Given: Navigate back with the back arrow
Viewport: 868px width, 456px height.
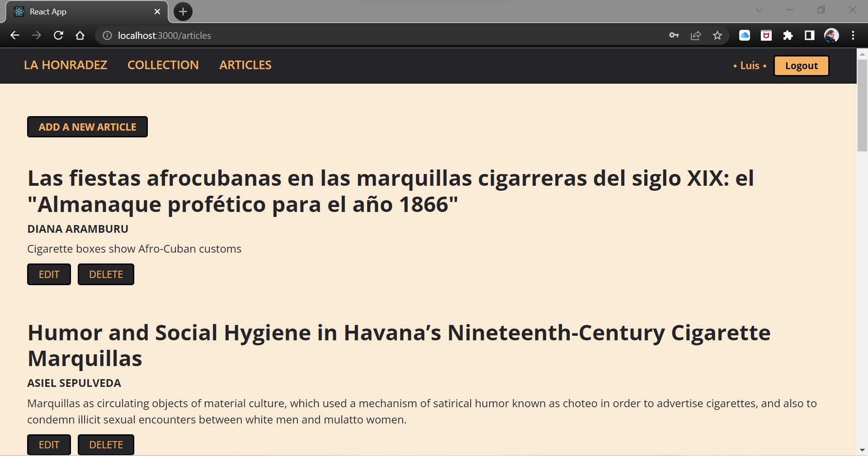Looking at the screenshot, I should [x=15, y=35].
